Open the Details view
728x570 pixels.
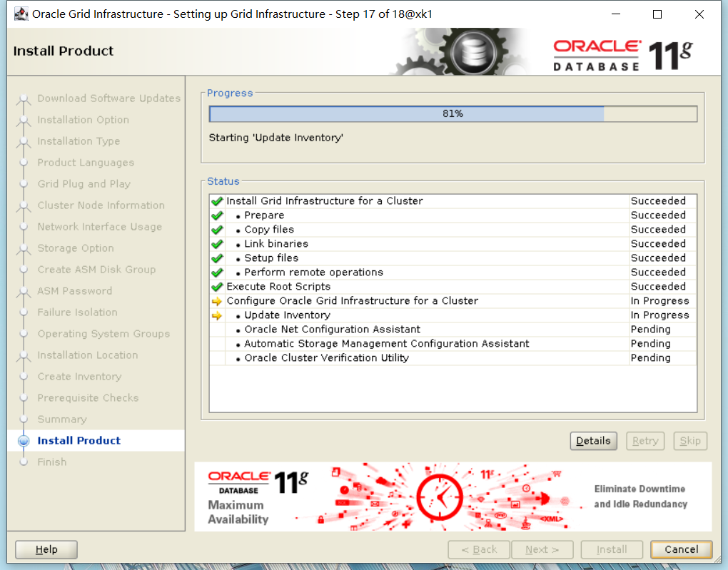point(593,440)
